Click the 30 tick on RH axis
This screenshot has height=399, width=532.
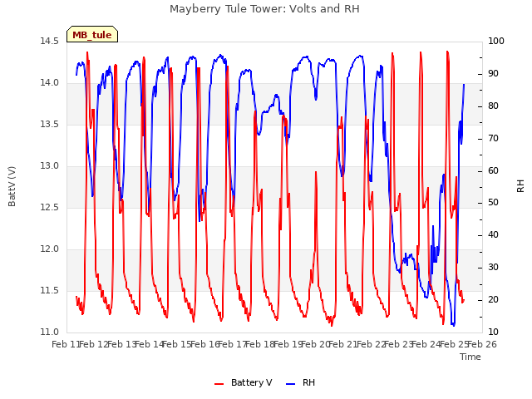[493, 268]
